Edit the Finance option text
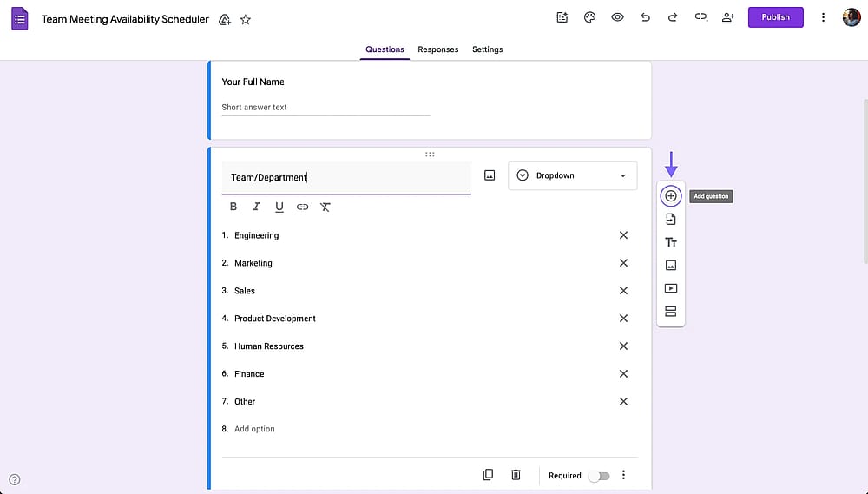Viewport: 868px width, 494px height. [x=249, y=374]
